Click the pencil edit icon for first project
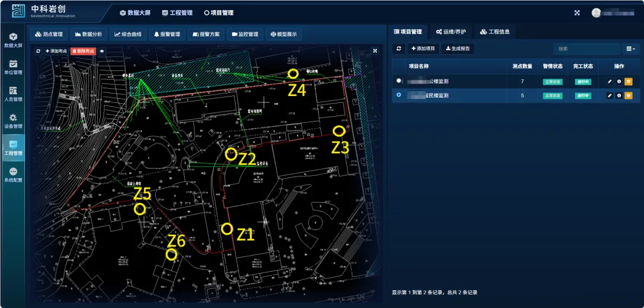The height and width of the screenshot is (308, 644). pyautogui.click(x=609, y=81)
